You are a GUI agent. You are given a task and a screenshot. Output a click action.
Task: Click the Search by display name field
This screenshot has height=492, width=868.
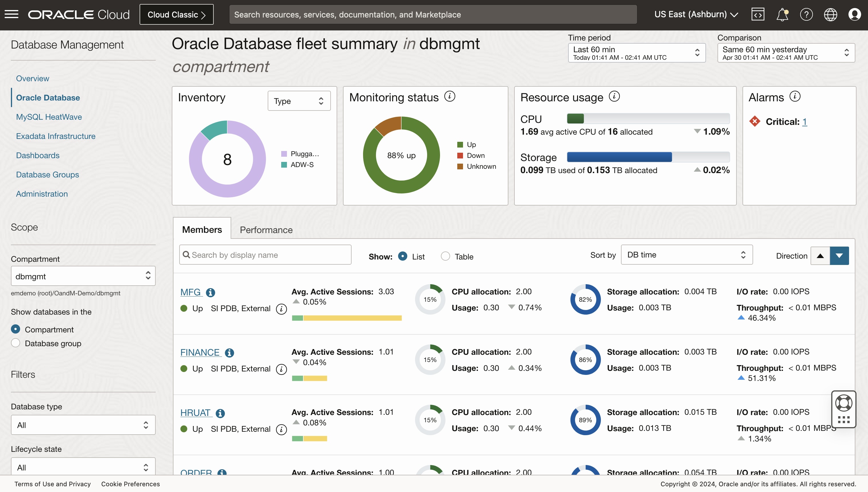pos(265,255)
